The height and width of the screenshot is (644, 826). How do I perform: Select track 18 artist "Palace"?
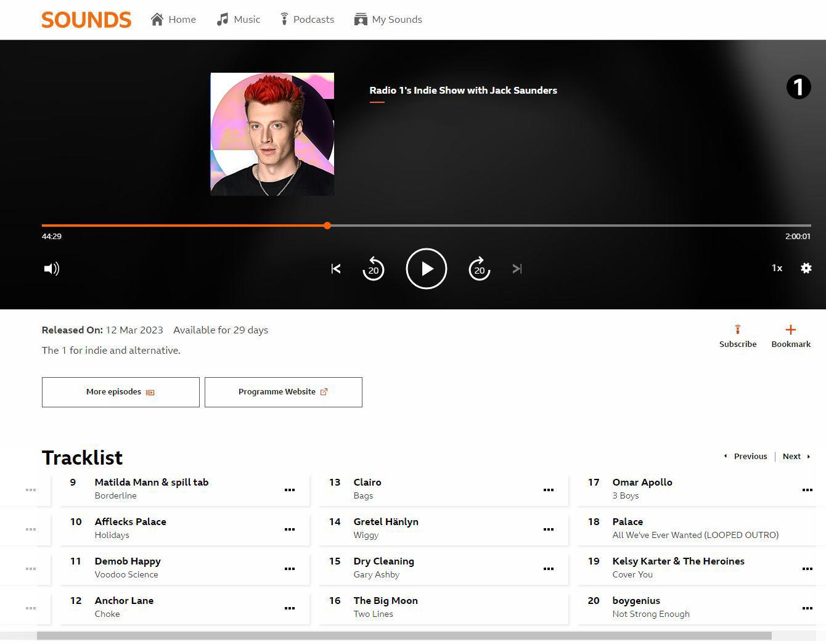[x=628, y=522]
